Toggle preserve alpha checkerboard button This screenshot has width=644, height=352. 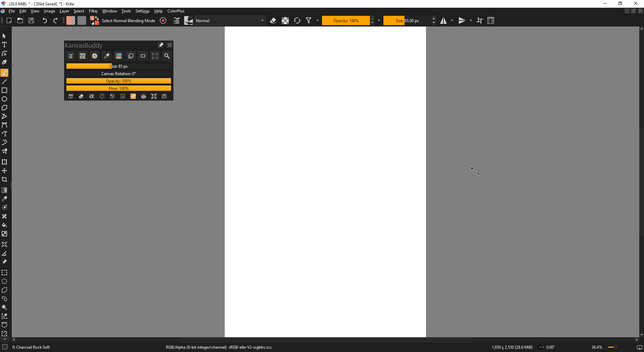pos(285,21)
